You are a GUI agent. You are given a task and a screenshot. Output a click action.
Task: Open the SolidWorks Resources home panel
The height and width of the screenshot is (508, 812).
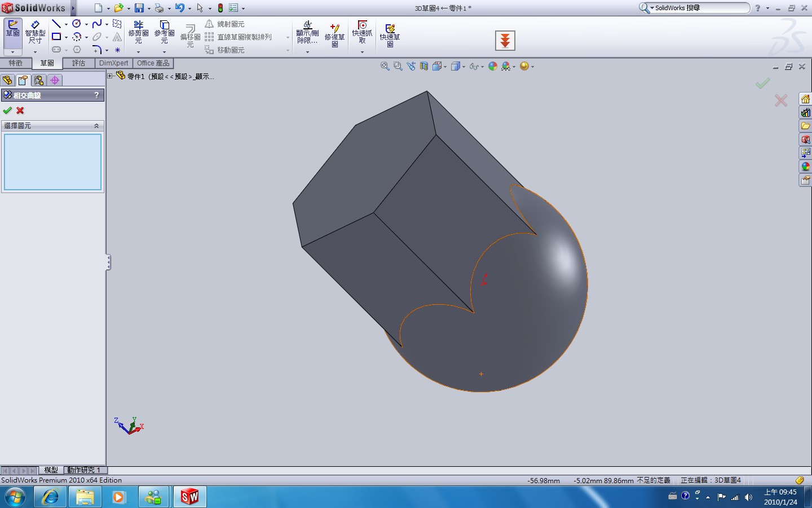(x=805, y=99)
